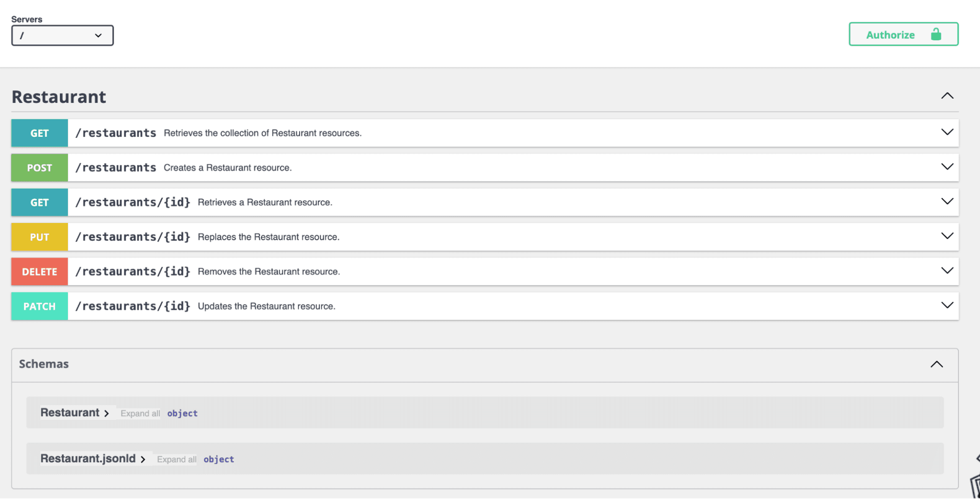Click the PATCH method badge
Viewport: 980px width, 499px height.
pos(39,307)
